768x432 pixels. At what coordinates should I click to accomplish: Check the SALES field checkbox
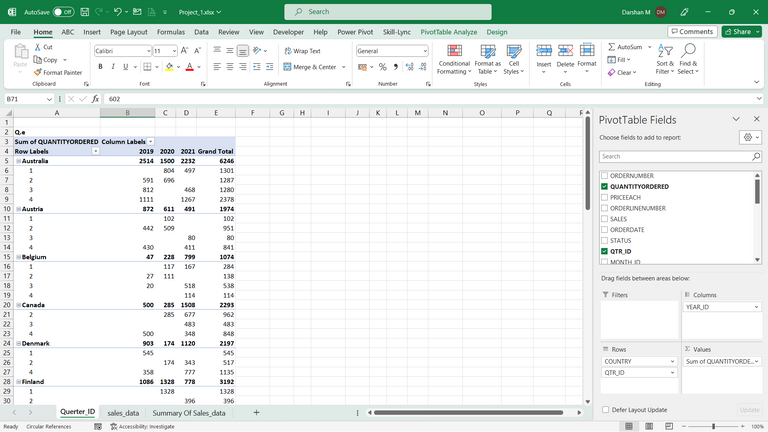click(604, 218)
